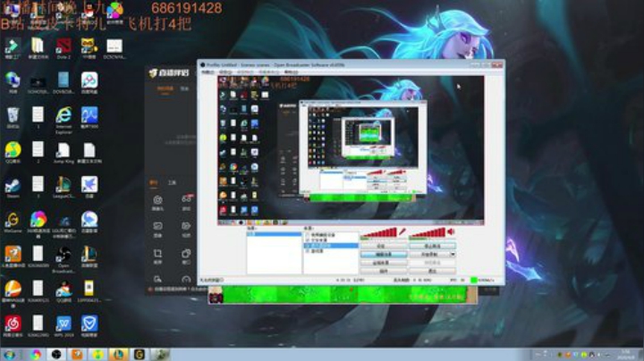Select the colorful 360 browser desktop icon
This screenshot has height=361, width=644.
[x=38, y=223]
